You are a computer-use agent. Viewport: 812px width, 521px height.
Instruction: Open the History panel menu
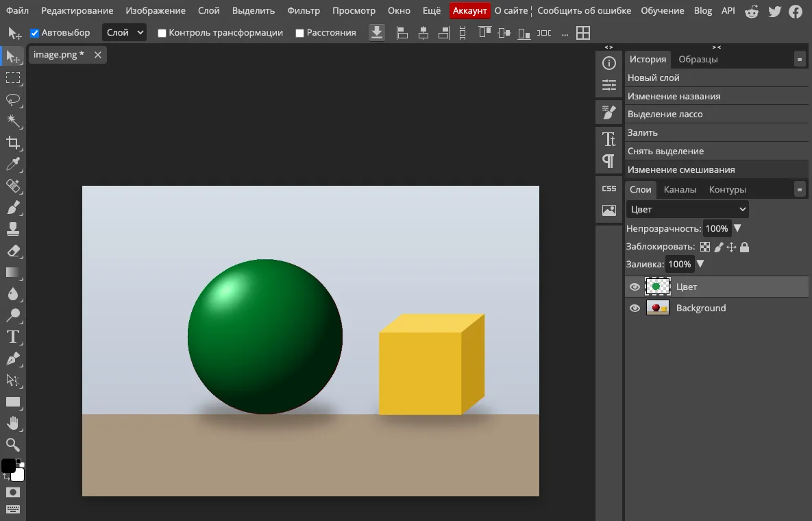tap(800, 60)
